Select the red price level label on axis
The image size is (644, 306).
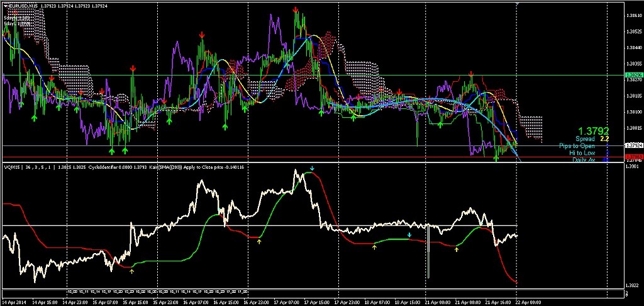[x=633, y=157]
